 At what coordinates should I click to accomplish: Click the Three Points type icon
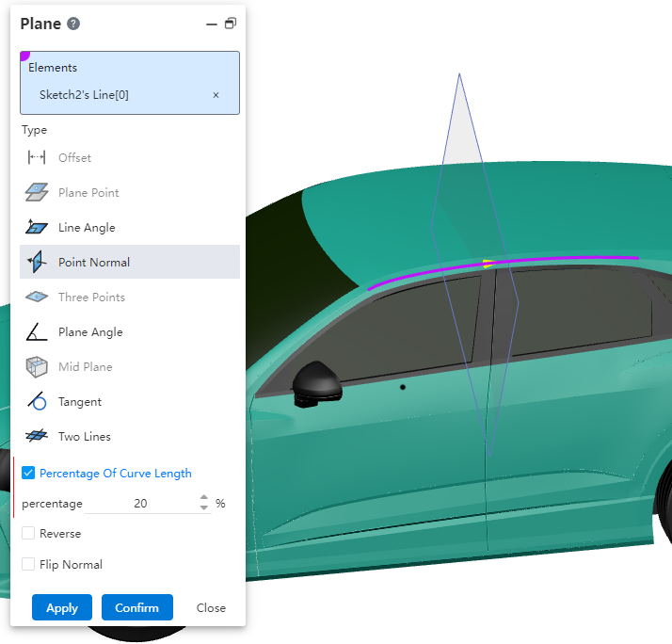coord(37,297)
